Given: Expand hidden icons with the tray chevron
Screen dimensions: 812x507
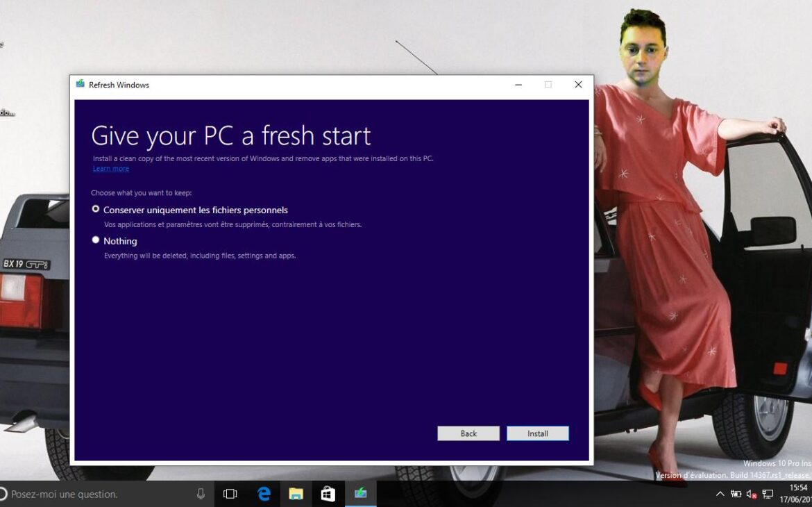Looking at the screenshot, I should tap(720, 494).
